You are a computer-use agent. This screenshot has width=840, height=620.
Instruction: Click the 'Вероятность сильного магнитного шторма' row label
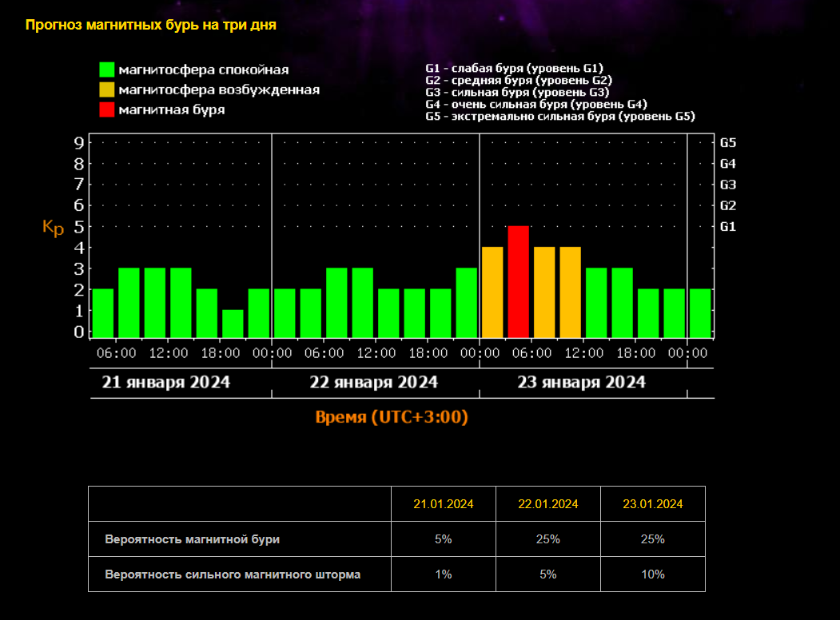tap(233, 574)
